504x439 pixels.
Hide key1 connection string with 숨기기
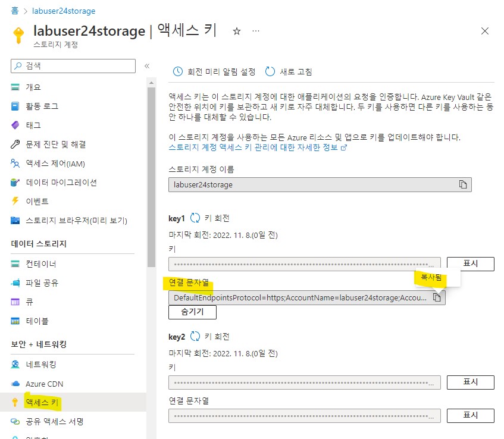tap(193, 312)
